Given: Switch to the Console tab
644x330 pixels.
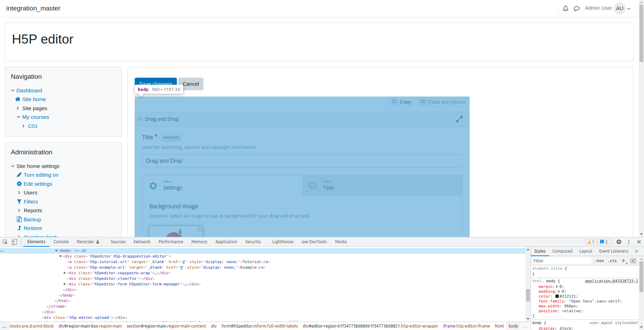Looking at the screenshot, I should click(x=61, y=242).
